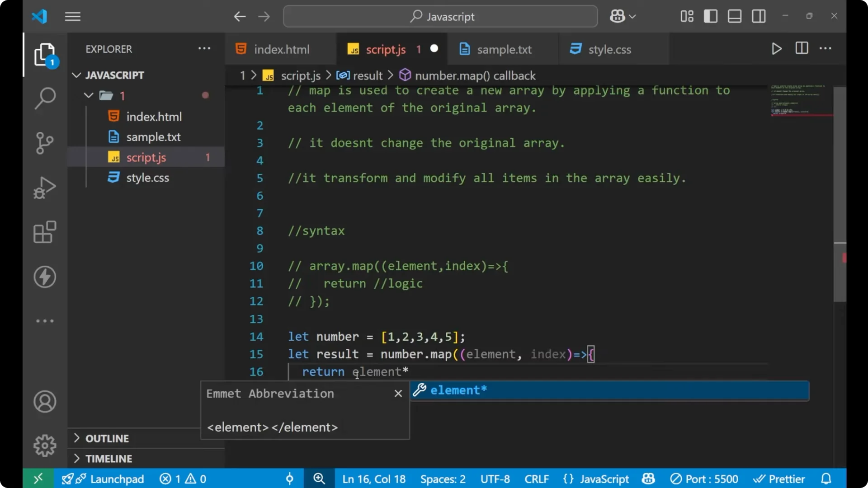Open Copilot menu in the title bar

(x=622, y=16)
